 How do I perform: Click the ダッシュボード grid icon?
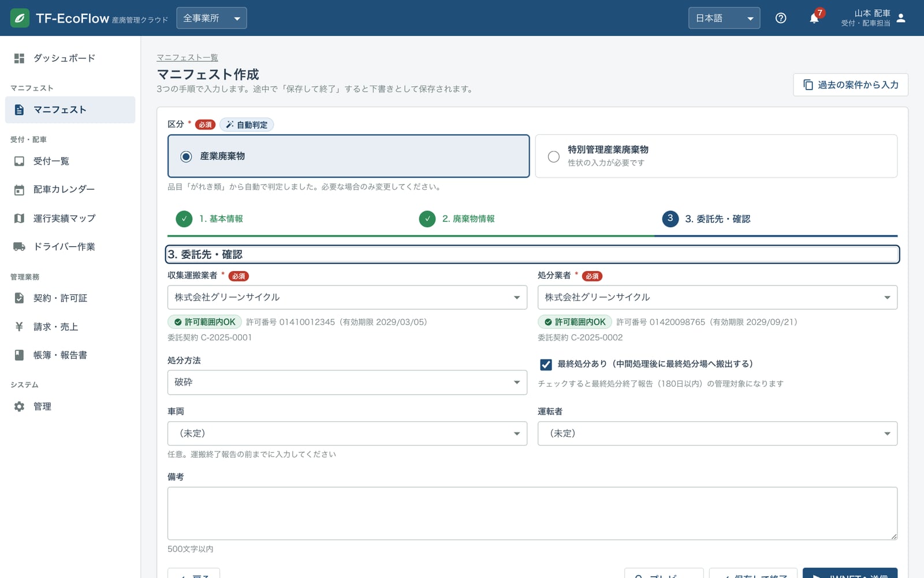coord(19,58)
